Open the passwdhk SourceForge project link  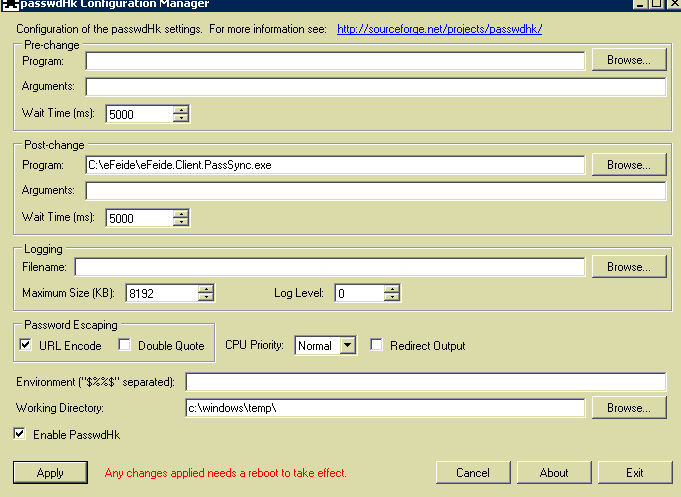click(x=439, y=29)
